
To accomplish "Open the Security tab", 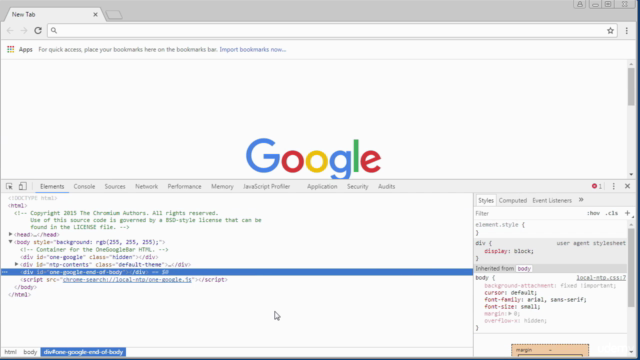I will [x=358, y=187].
